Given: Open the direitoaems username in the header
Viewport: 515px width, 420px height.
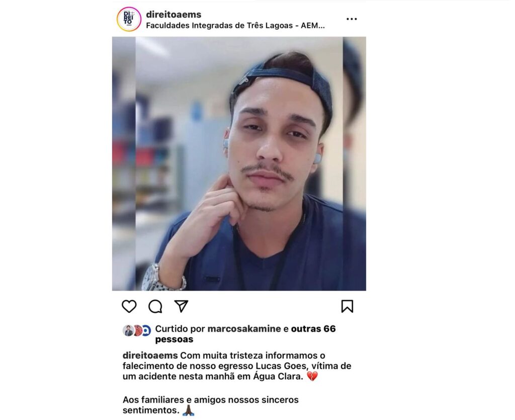Looking at the screenshot, I should click(174, 15).
